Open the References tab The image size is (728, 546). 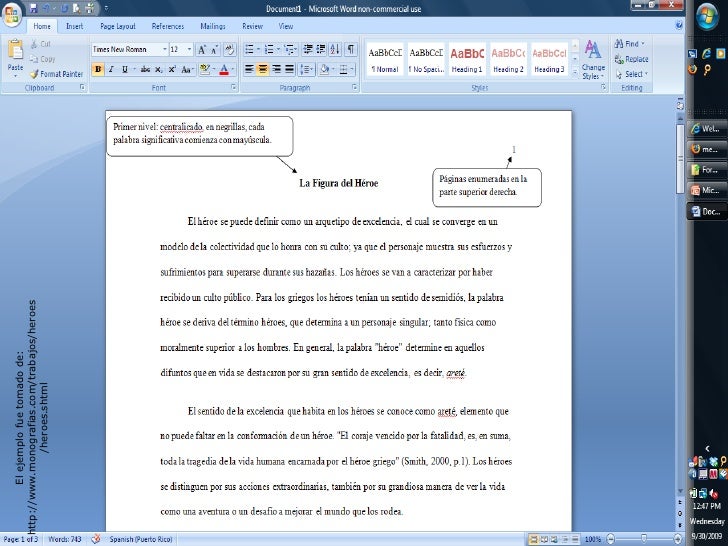pos(167,25)
